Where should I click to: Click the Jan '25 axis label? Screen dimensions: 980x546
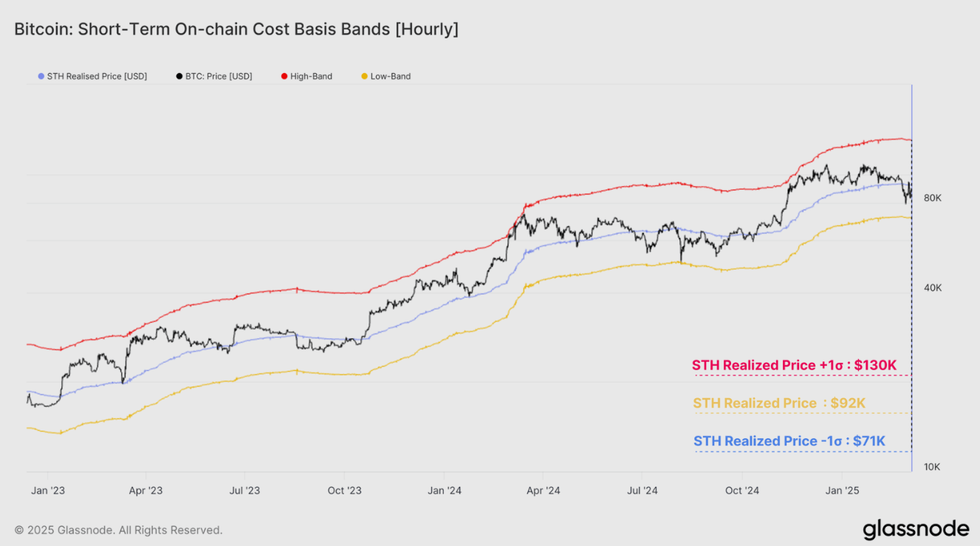pos(841,490)
